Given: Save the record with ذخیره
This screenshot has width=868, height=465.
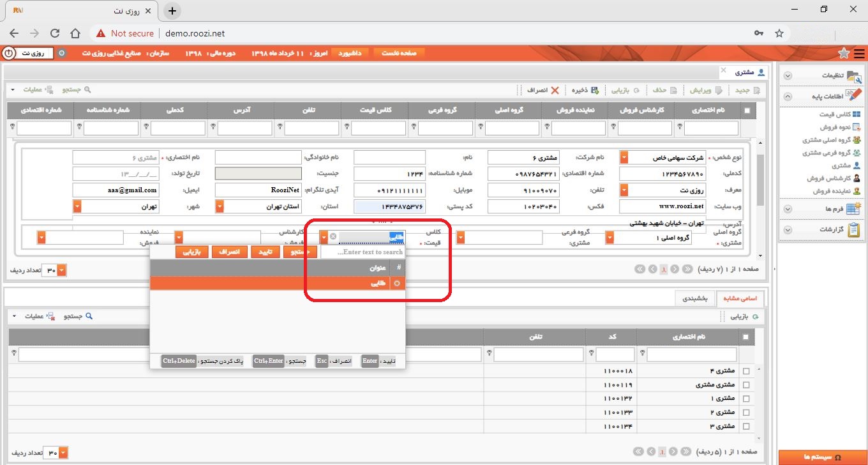Looking at the screenshot, I should [x=584, y=90].
